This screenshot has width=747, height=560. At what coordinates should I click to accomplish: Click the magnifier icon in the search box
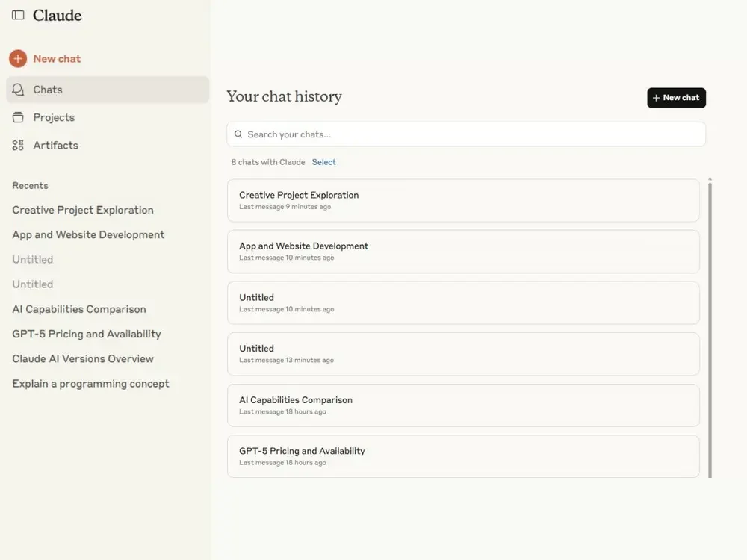pos(238,134)
